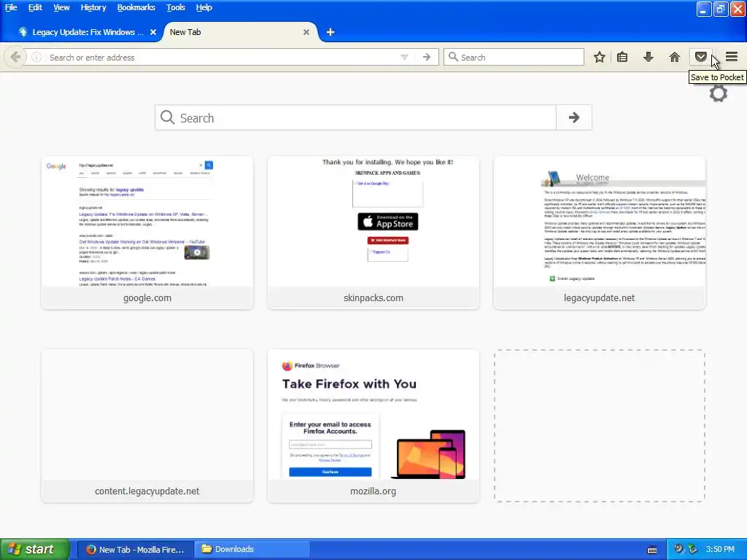Click the toolbar Search field
This screenshot has height=560, width=747.
point(514,57)
